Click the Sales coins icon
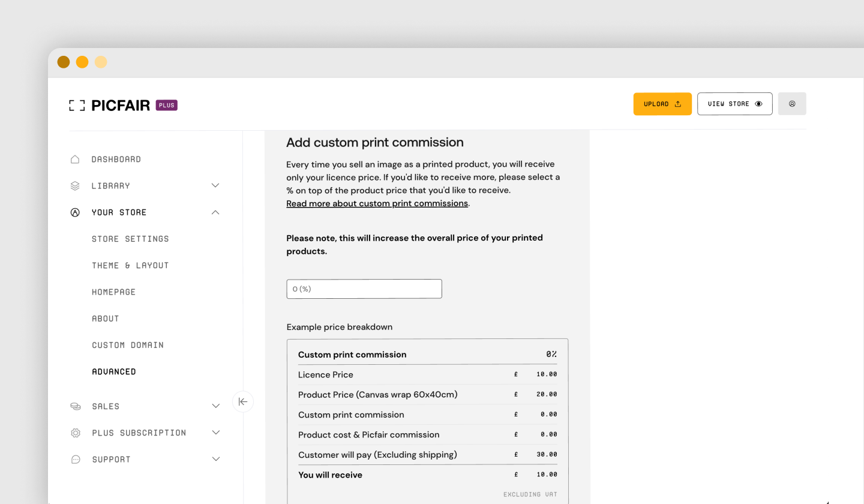The image size is (864, 504). [76, 406]
